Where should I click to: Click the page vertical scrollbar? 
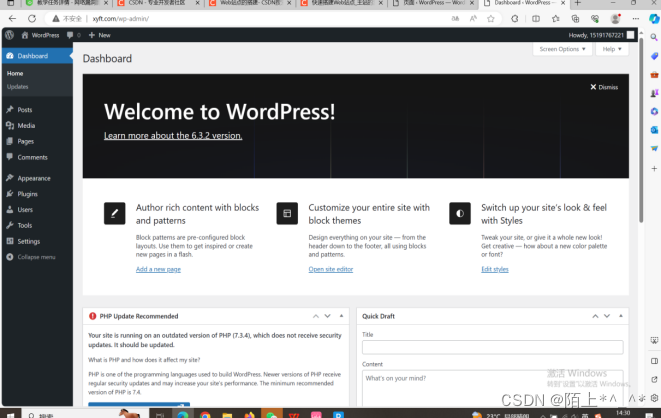click(x=641, y=131)
